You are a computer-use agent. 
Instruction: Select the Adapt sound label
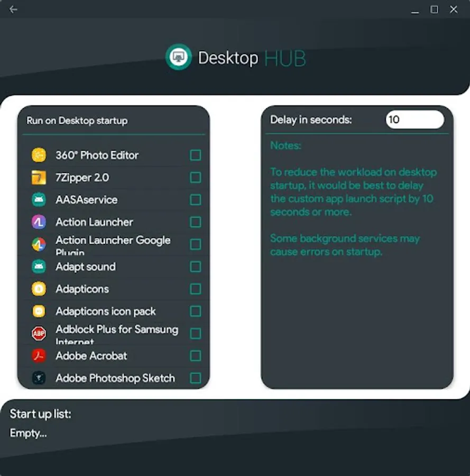click(86, 267)
